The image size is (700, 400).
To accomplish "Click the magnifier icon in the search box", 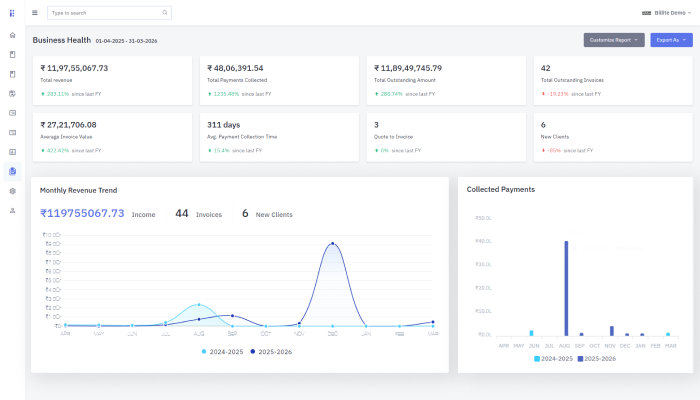I will [x=164, y=13].
